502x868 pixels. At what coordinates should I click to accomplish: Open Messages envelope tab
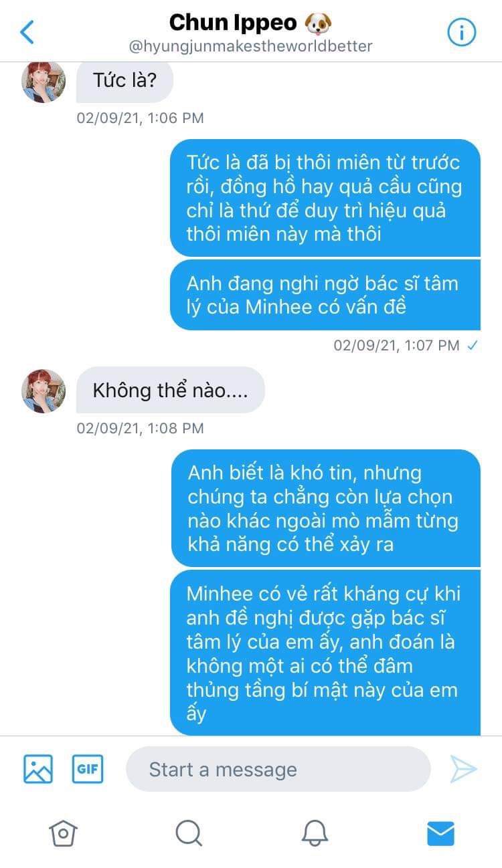tap(440, 833)
